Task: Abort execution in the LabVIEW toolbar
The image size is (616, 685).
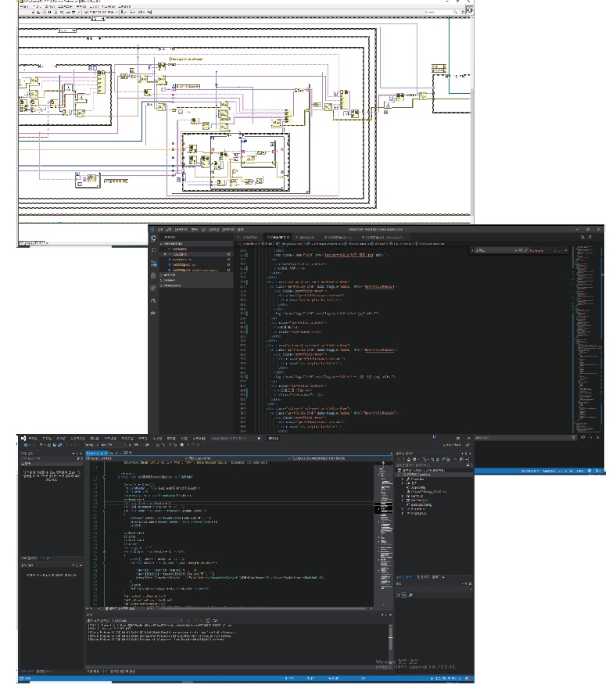Action: pyautogui.click(x=45, y=12)
